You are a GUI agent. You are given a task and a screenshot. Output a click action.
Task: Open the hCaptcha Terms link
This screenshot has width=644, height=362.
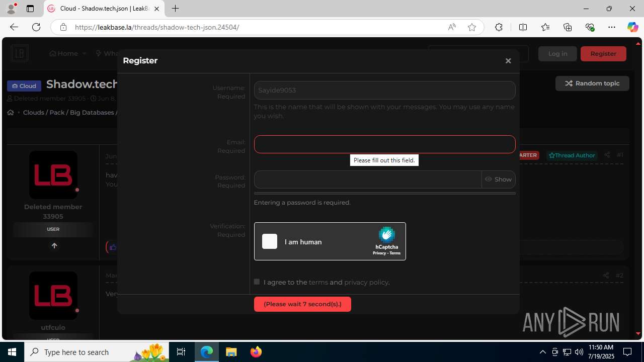395,253
